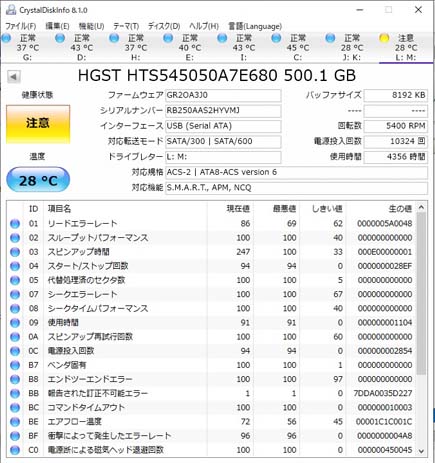Sort by the 最悪値 column header
The height and width of the screenshot is (463, 435).
pyautogui.click(x=277, y=209)
